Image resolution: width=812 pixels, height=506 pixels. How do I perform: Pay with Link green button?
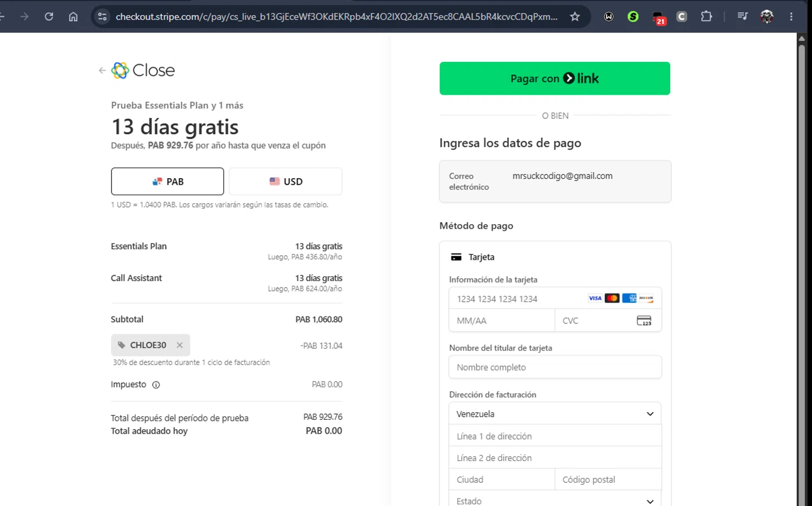coord(555,79)
